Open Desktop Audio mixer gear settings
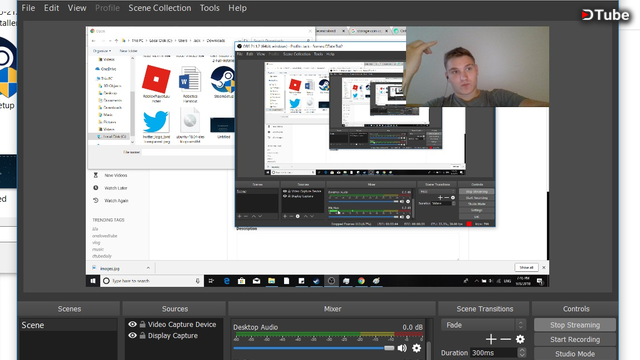Viewport: 640px width, 360px height. click(416, 348)
